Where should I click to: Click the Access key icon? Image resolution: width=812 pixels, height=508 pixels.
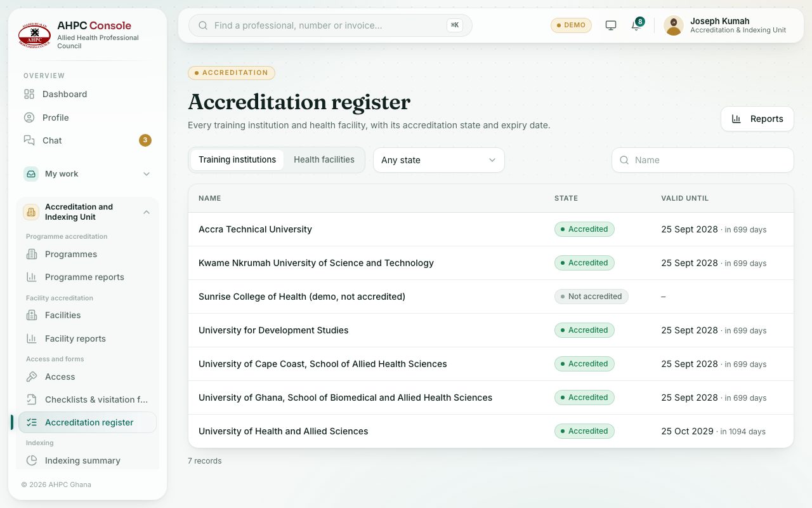click(x=32, y=377)
